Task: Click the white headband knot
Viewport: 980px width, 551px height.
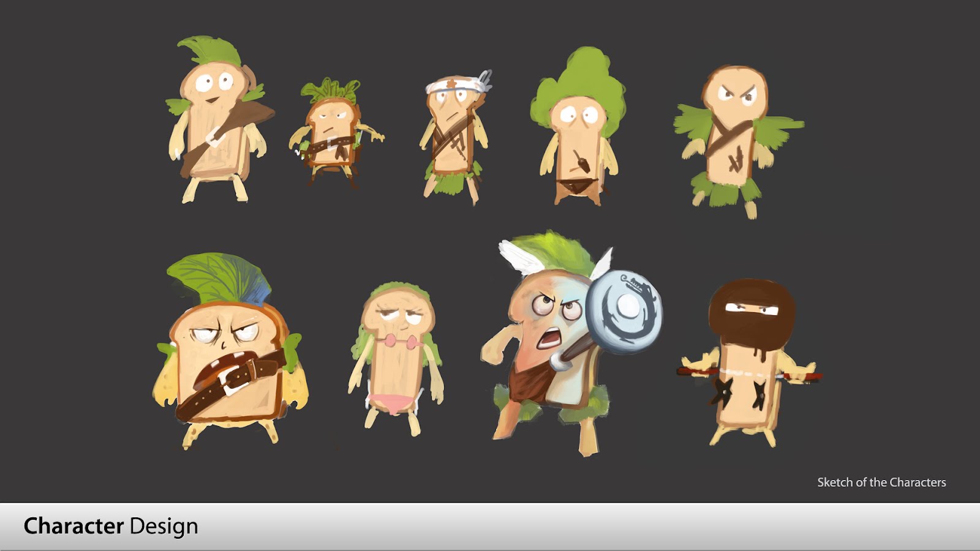Action: [x=484, y=80]
